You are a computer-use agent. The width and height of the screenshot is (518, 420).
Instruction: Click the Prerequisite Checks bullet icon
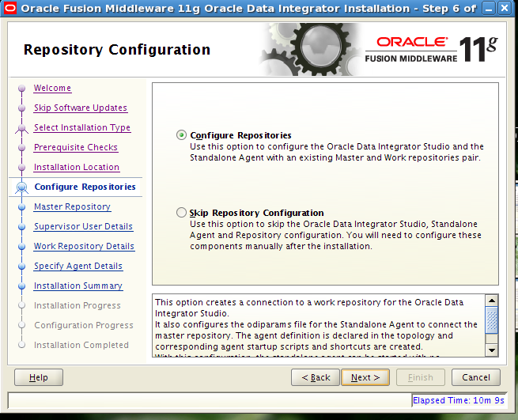[x=22, y=148]
